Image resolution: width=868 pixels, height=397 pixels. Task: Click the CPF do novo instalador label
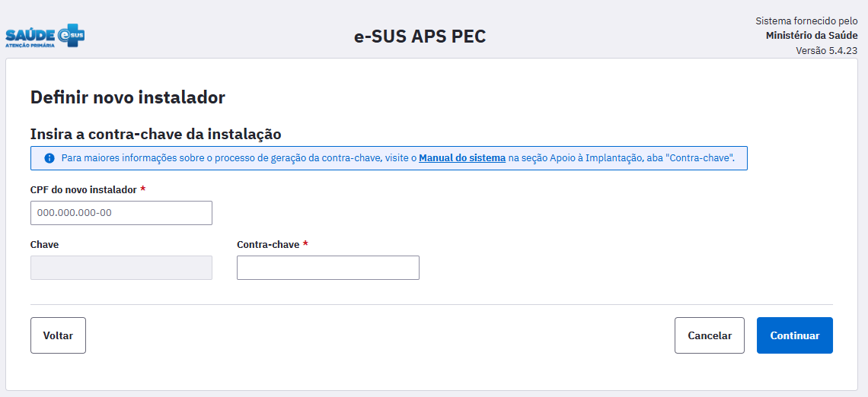(83, 189)
